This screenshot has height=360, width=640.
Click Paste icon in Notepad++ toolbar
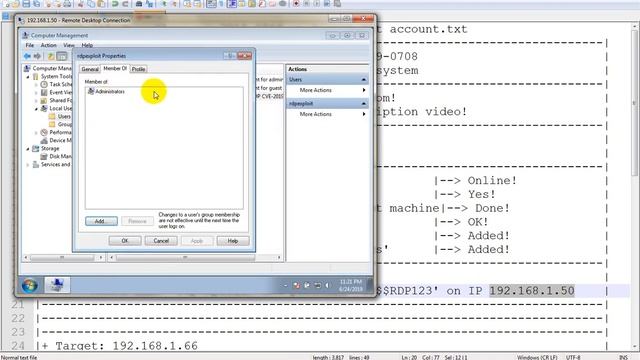101,4
